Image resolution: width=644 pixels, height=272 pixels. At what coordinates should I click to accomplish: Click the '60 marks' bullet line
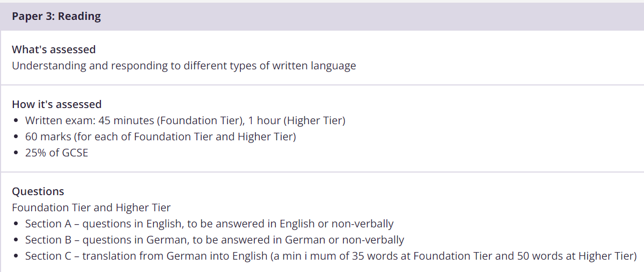pyautogui.click(x=160, y=137)
